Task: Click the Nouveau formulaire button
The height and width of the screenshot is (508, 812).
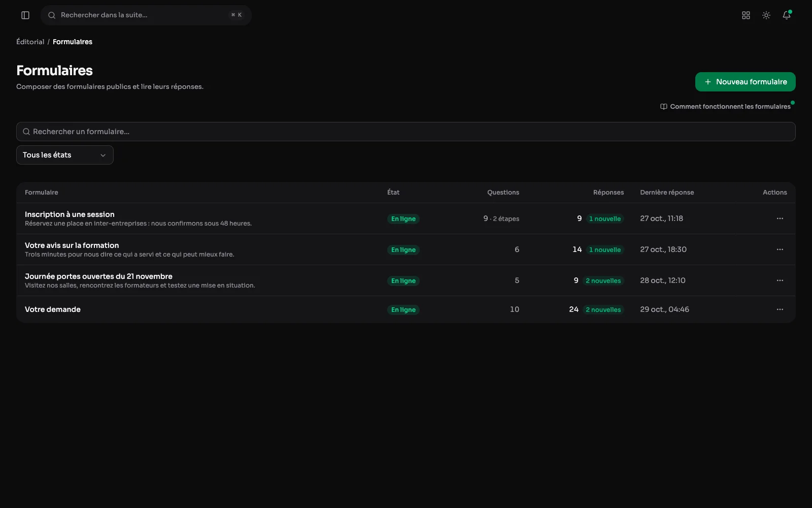Action: pos(745,82)
